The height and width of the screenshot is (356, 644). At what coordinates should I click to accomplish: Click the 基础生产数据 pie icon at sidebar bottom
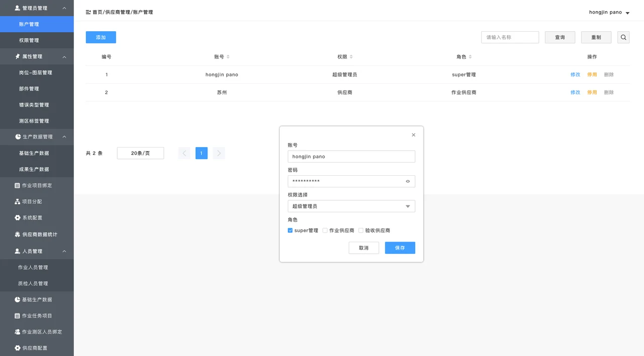(18, 300)
